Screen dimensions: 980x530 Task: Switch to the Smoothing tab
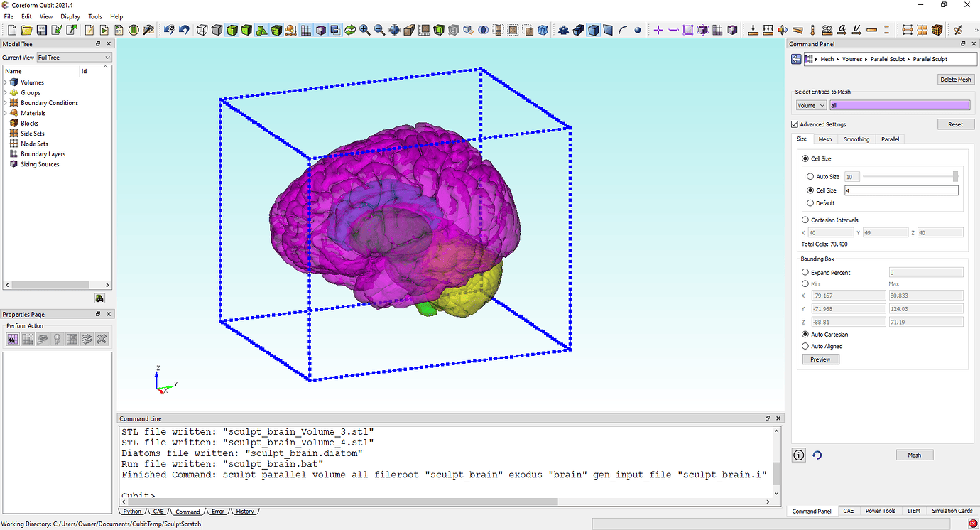[856, 139]
